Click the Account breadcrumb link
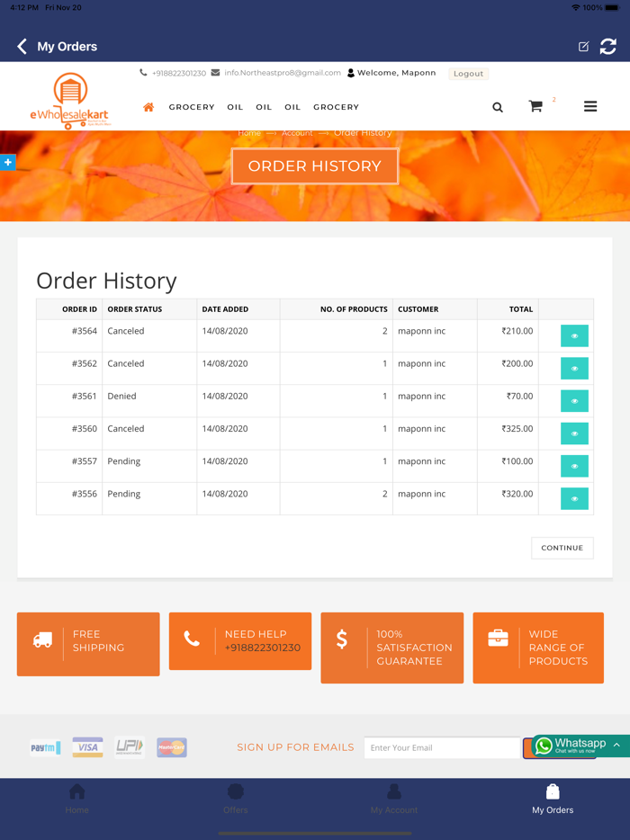This screenshot has width=630, height=840. 297,133
